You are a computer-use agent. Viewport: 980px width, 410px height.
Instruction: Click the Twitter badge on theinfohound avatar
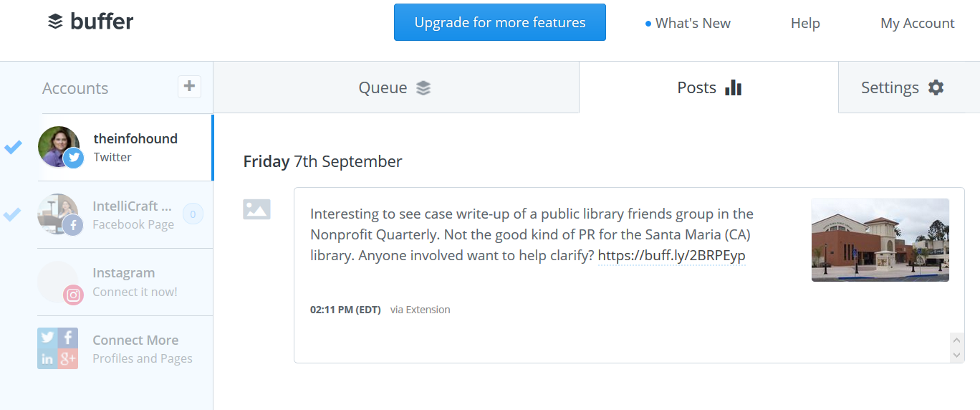tap(74, 158)
